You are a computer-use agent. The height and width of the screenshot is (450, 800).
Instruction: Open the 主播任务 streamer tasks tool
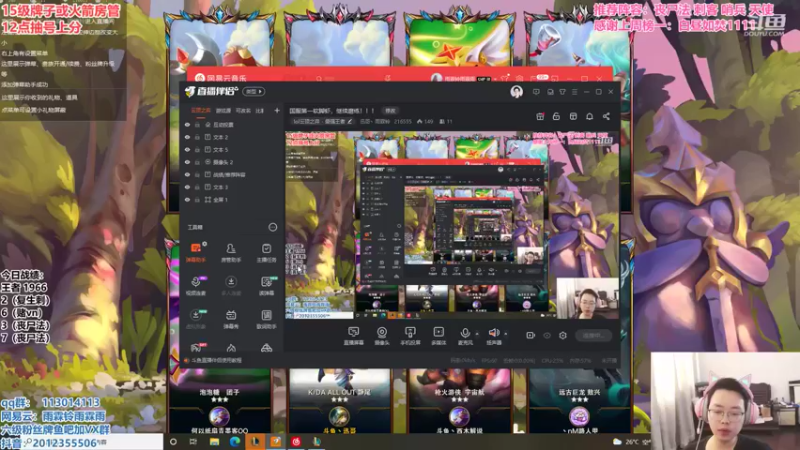point(266,253)
